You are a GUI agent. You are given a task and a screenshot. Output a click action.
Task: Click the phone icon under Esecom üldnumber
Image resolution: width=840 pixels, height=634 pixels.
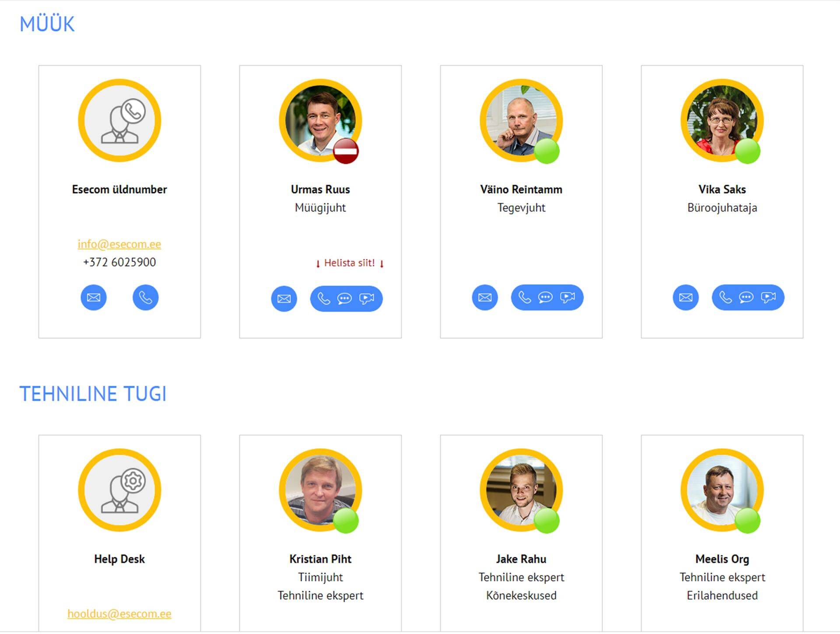click(x=146, y=298)
